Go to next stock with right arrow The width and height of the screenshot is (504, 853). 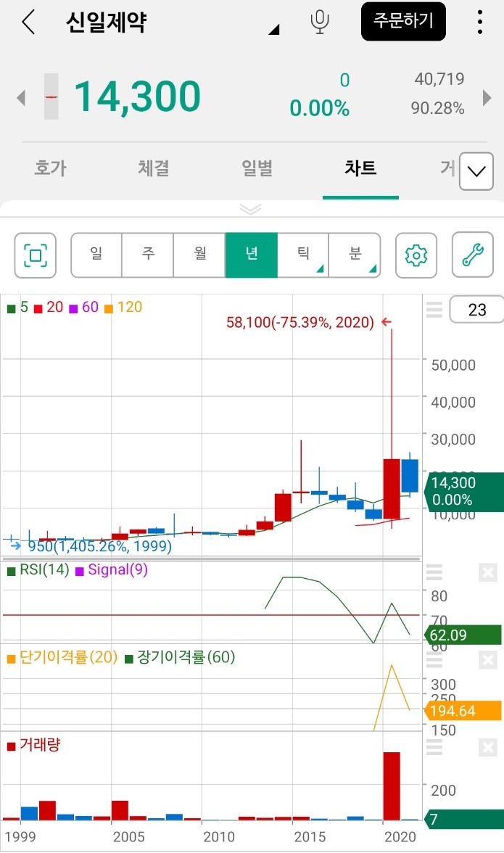click(487, 98)
